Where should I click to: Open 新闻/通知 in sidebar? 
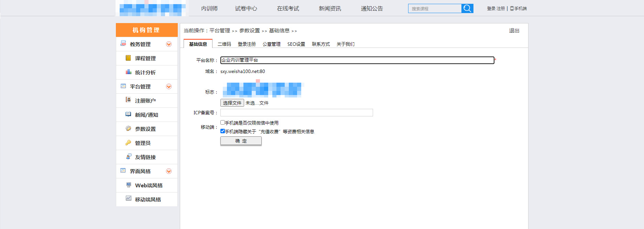(147, 115)
